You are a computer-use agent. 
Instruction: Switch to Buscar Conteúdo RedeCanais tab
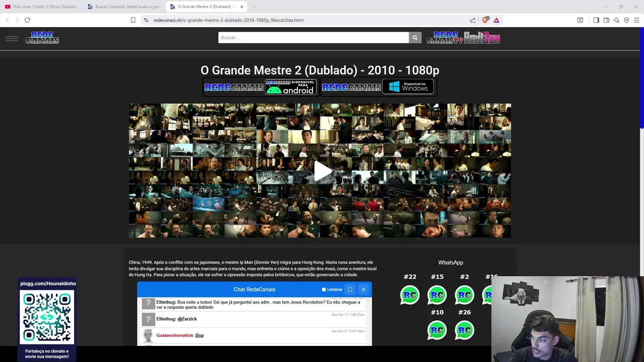(123, 7)
